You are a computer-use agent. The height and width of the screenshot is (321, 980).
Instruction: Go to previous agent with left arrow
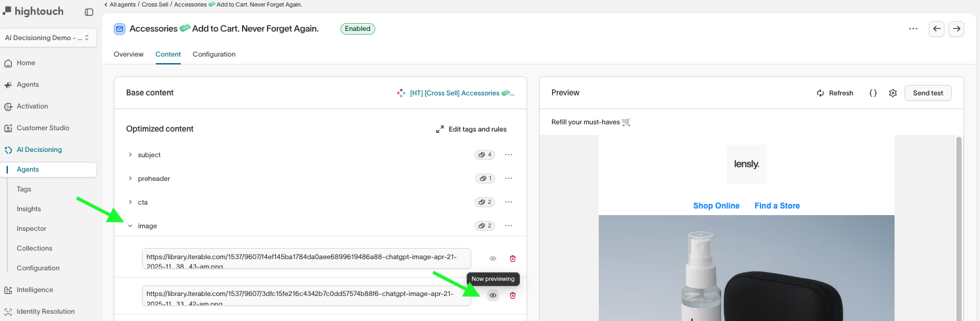(x=937, y=29)
